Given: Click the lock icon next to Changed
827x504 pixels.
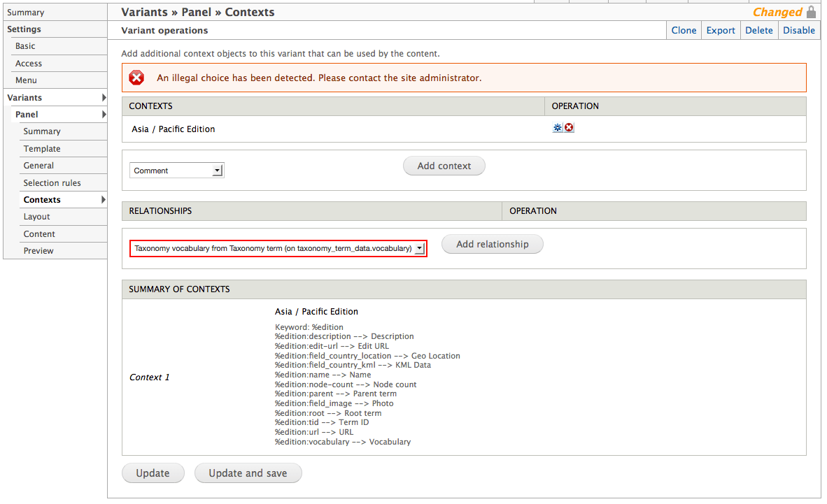Looking at the screenshot, I should (811, 12).
